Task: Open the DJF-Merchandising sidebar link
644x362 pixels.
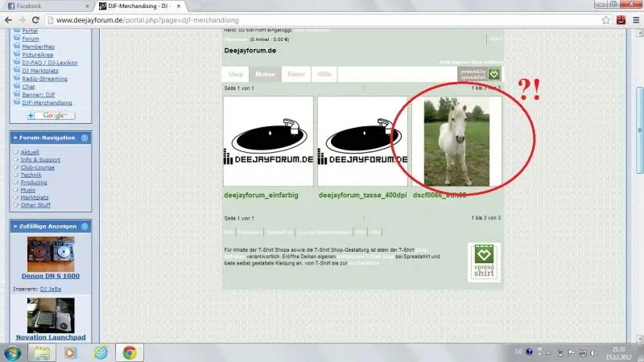Action: (x=47, y=103)
